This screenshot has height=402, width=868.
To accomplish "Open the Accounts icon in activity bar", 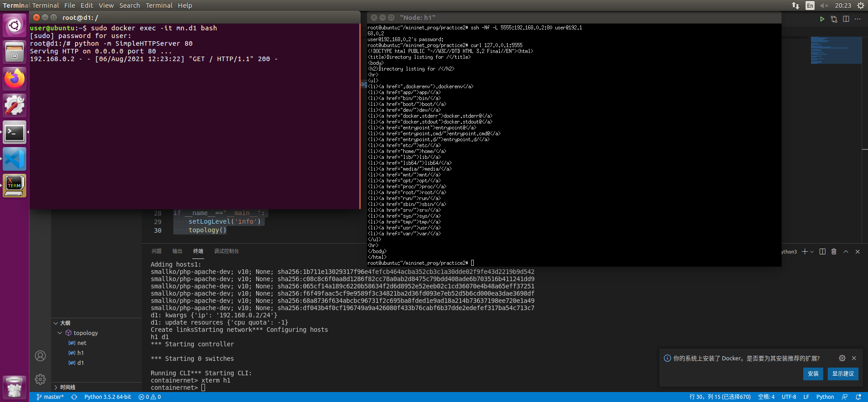I will coord(40,356).
